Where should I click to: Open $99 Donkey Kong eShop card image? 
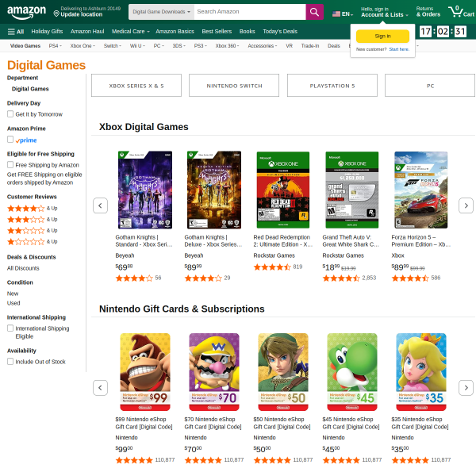[145, 372]
